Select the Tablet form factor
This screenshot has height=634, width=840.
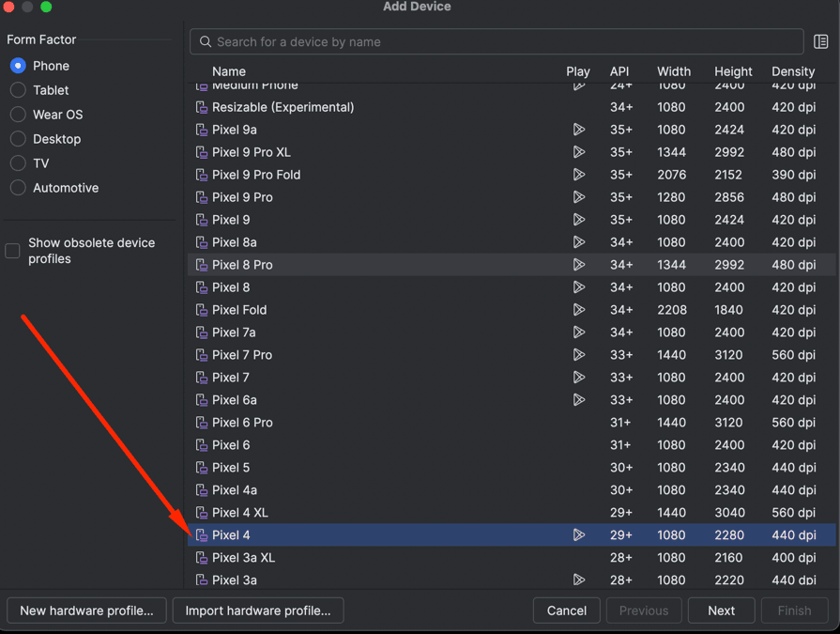point(17,90)
